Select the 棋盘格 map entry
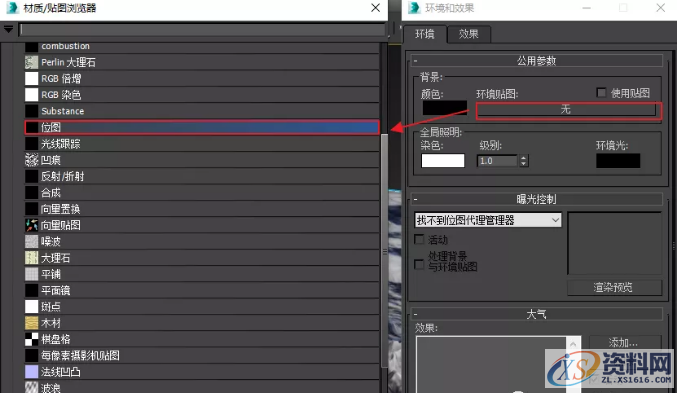This screenshot has height=393, width=679. click(x=202, y=339)
